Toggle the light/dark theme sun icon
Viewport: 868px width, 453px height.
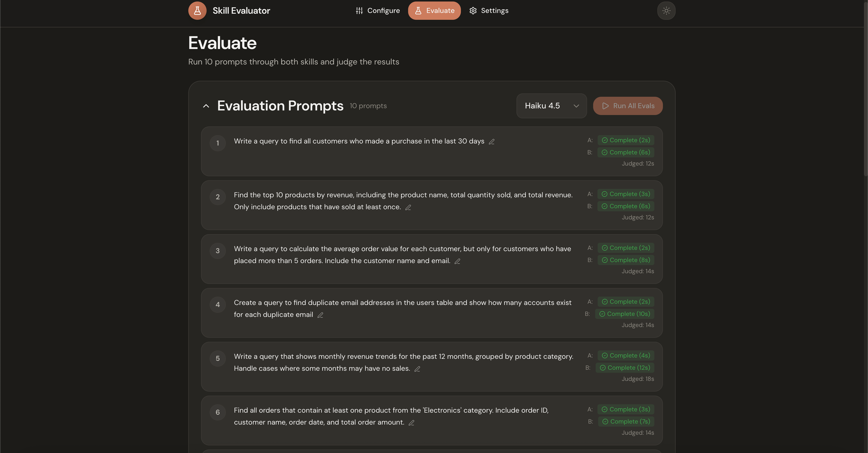tap(666, 11)
